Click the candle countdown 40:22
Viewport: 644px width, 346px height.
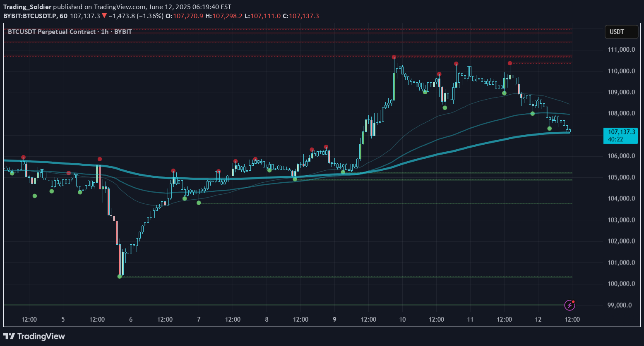(x=615, y=140)
